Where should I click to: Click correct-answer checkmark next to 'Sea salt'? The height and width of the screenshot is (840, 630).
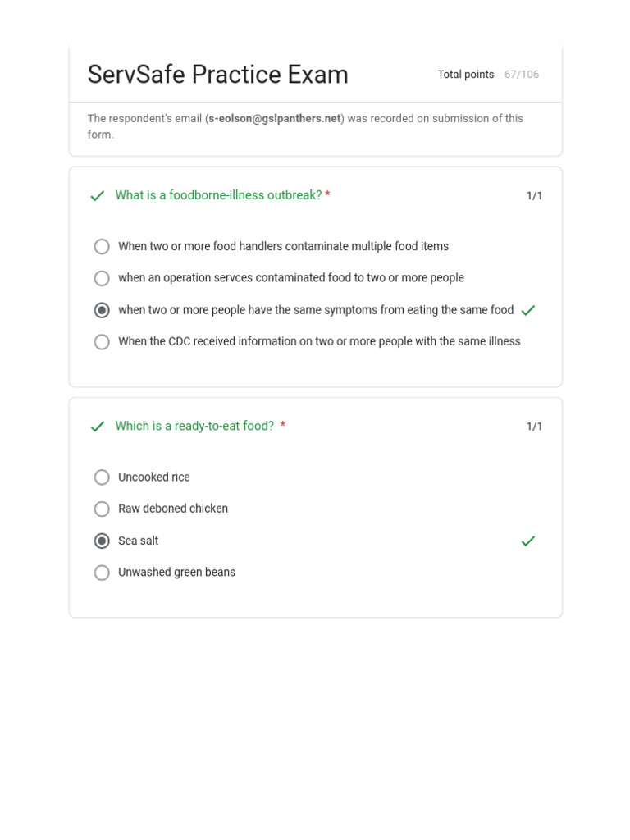point(528,541)
